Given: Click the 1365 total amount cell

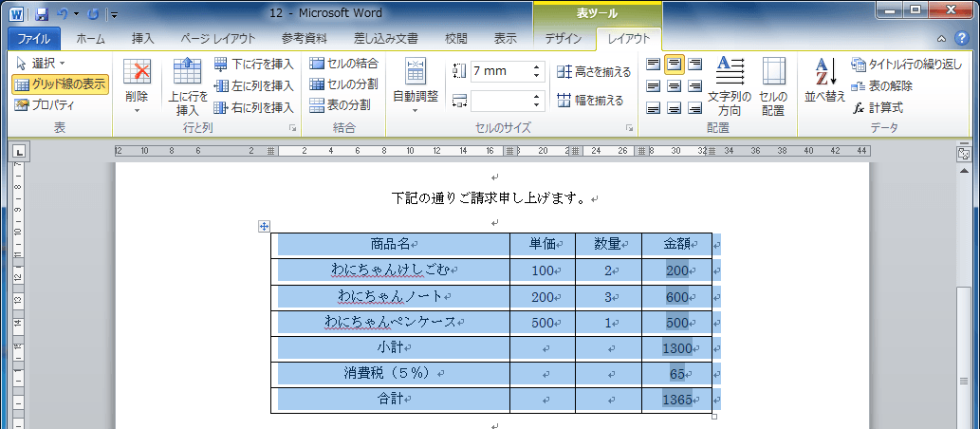Looking at the screenshot, I should click(676, 400).
